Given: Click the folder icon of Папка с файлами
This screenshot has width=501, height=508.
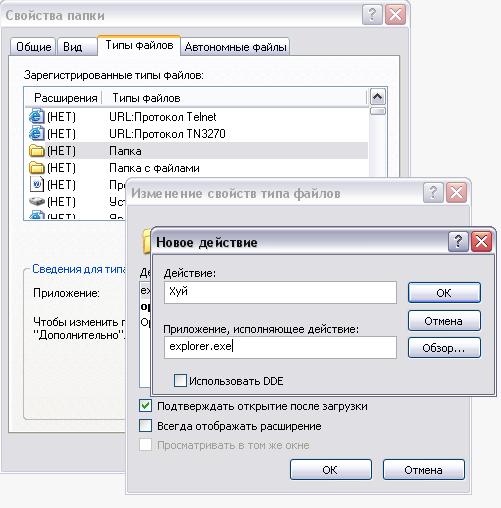Looking at the screenshot, I should (x=37, y=168).
